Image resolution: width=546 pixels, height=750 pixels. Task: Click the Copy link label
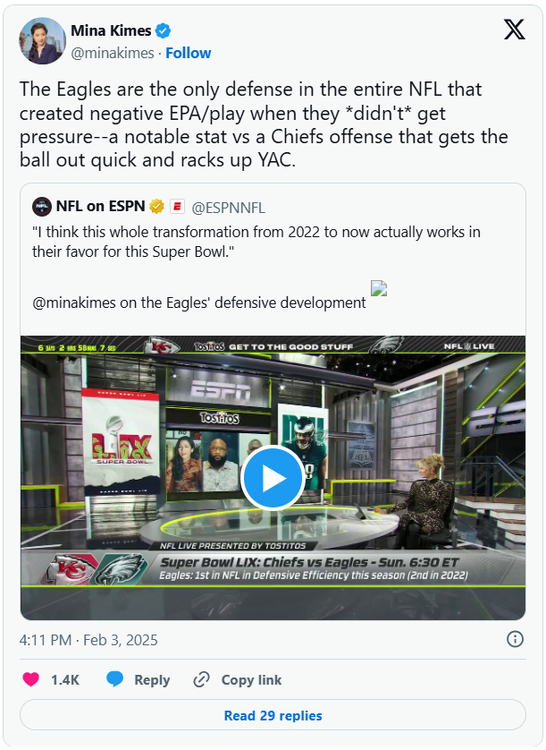click(x=251, y=680)
